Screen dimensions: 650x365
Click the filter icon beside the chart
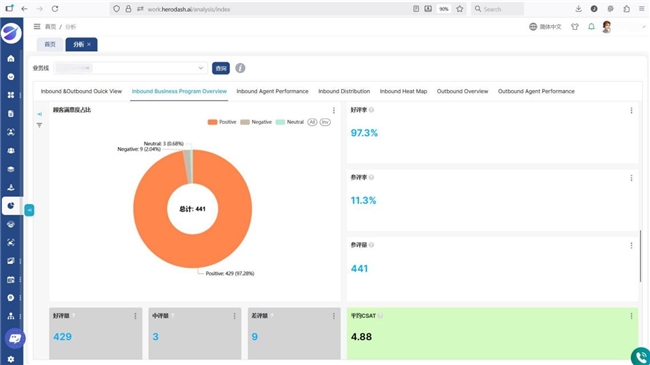coord(39,125)
